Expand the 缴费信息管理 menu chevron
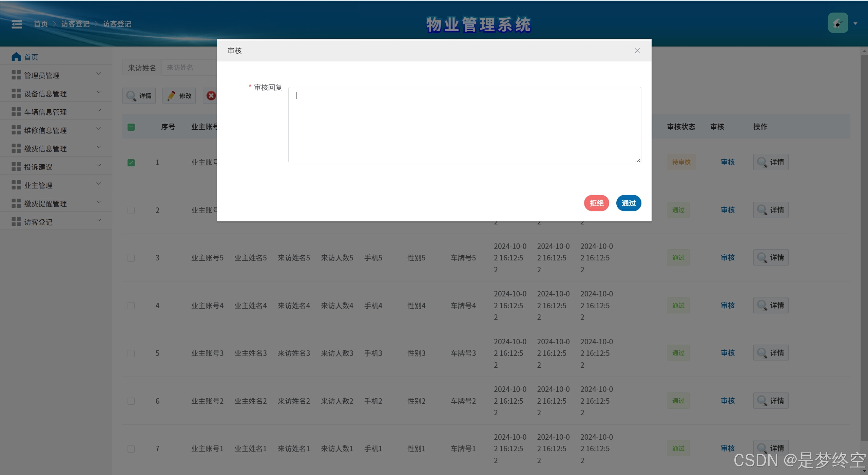 tap(99, 147)
